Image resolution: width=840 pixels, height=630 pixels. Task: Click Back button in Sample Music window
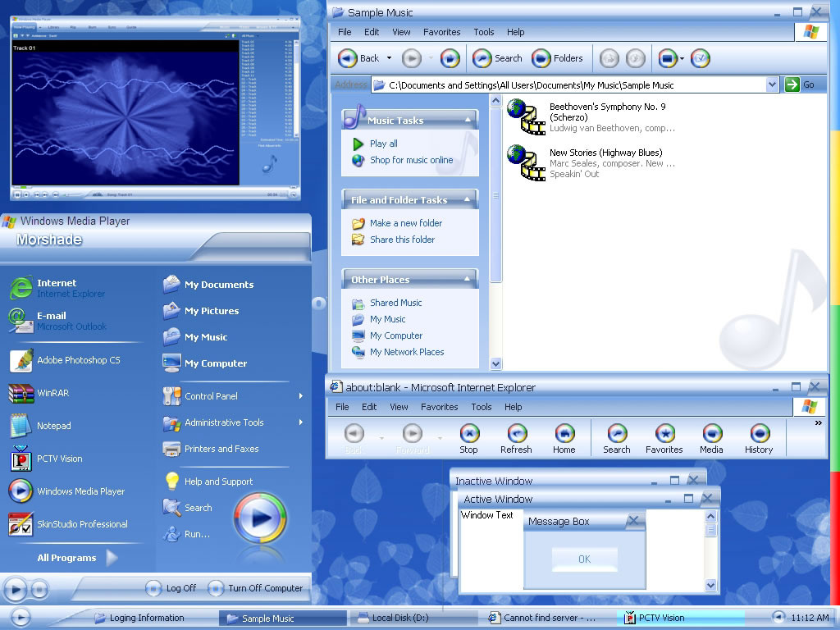point(358,58)
